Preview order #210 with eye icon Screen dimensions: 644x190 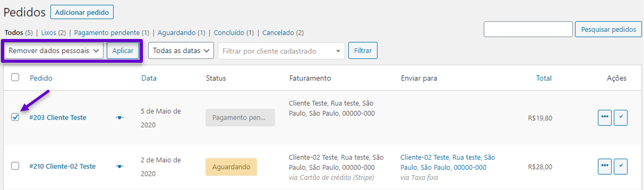pos(119,166)
